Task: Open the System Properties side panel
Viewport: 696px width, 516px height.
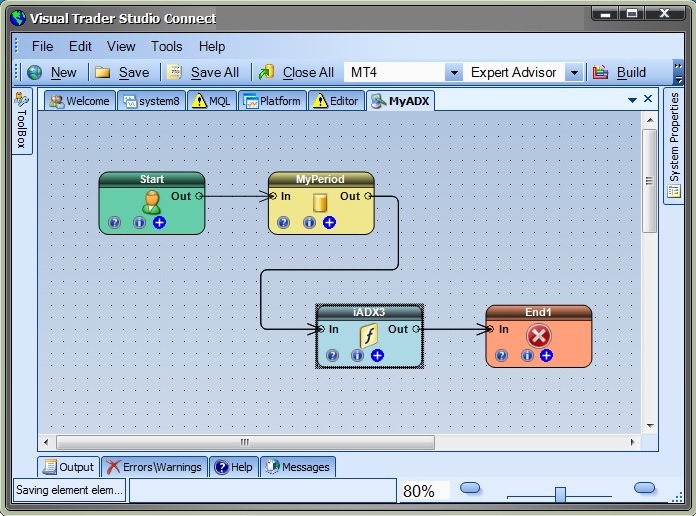Action: [674, 146]
